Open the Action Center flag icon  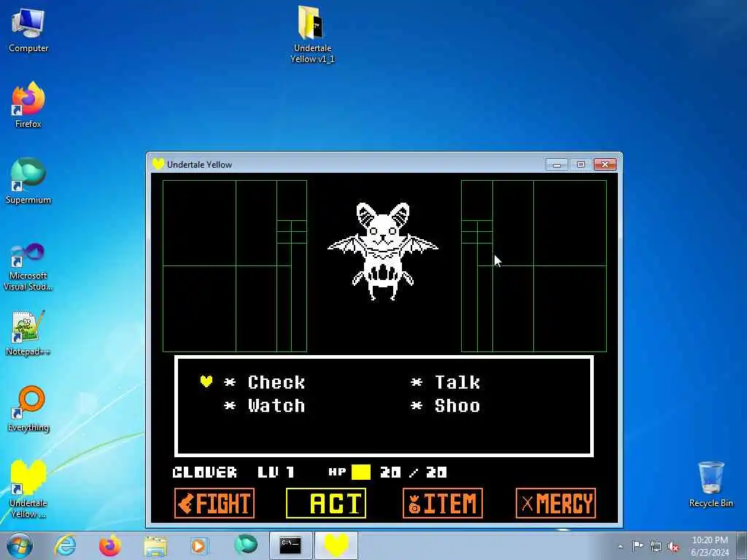tap(638, 546)
